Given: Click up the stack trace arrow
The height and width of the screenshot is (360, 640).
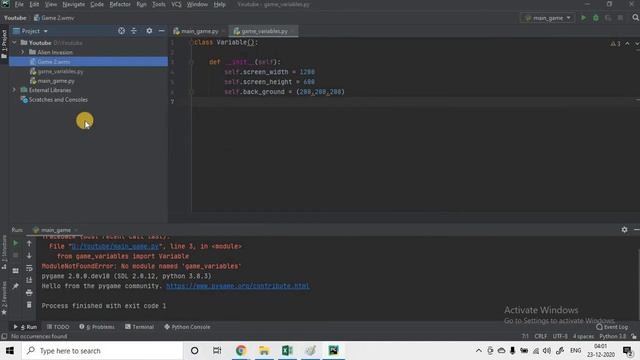Looking at the screenshot, I should point(29,243).
